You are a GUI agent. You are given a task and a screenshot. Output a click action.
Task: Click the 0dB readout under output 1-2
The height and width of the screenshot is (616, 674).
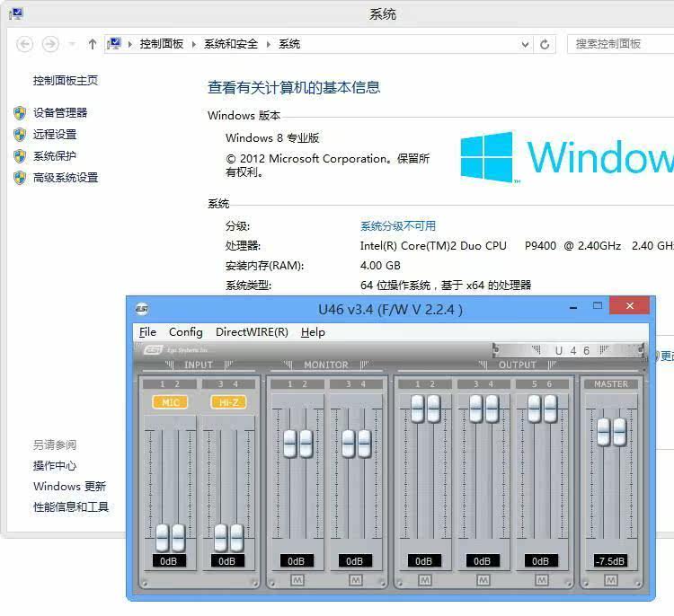point(424,561)
